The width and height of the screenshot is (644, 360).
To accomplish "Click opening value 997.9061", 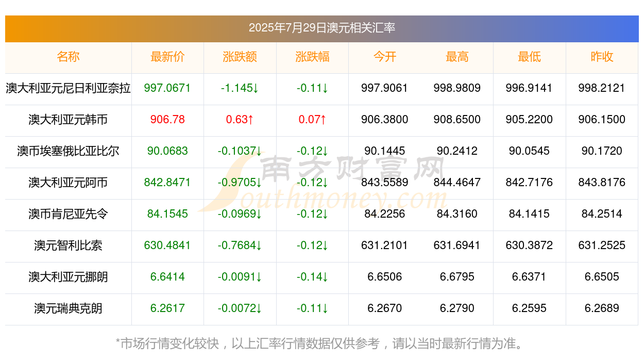I will 385,88.
